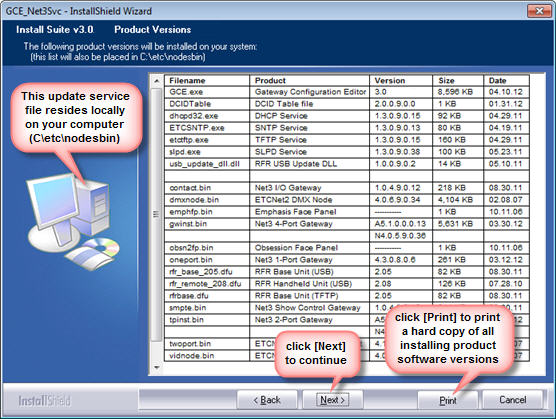Click the 04.10.12 date cell
The height and width of the screenshot is (419, 556).
[x=506, y=92]
